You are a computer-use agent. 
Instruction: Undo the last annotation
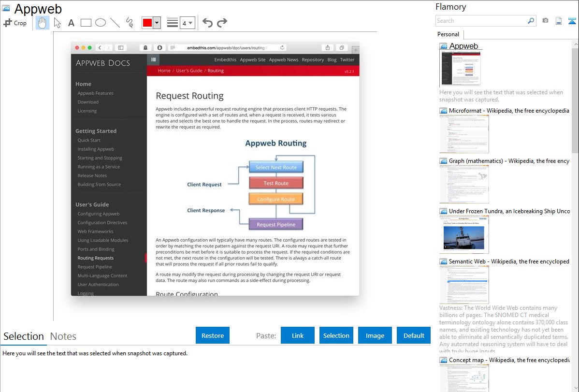[x=207, y=23]
